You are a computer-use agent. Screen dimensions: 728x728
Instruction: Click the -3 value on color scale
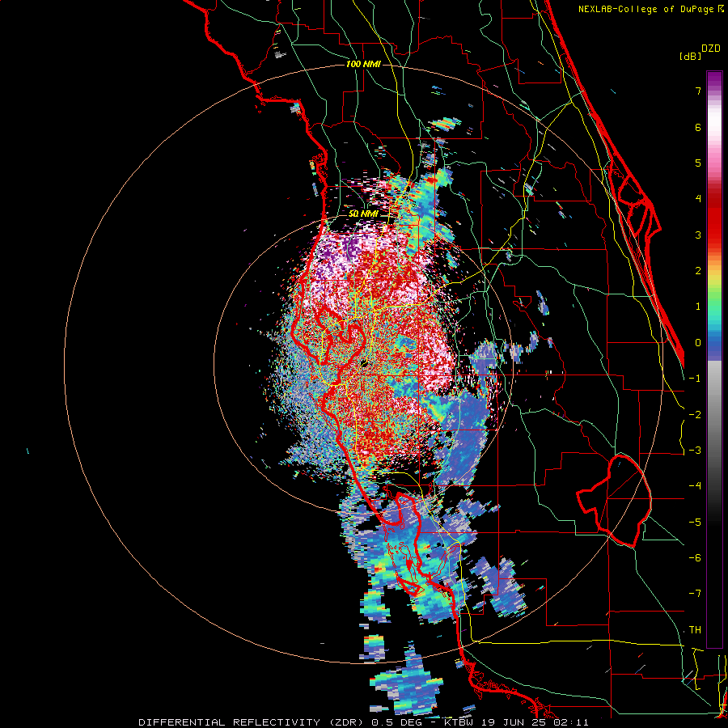(695, 451)
